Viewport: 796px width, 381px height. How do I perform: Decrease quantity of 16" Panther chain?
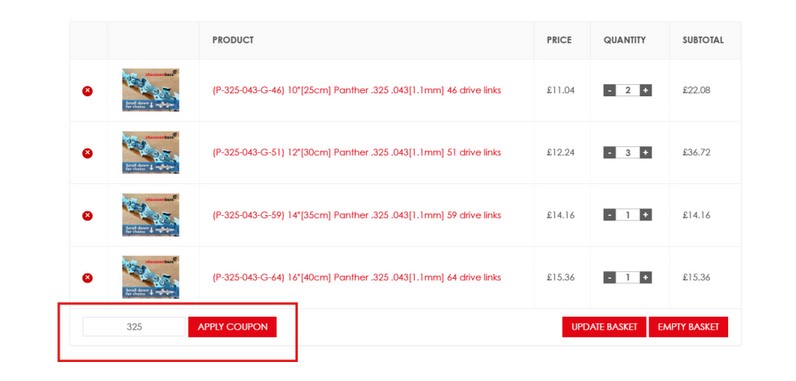tap(609, 278)
